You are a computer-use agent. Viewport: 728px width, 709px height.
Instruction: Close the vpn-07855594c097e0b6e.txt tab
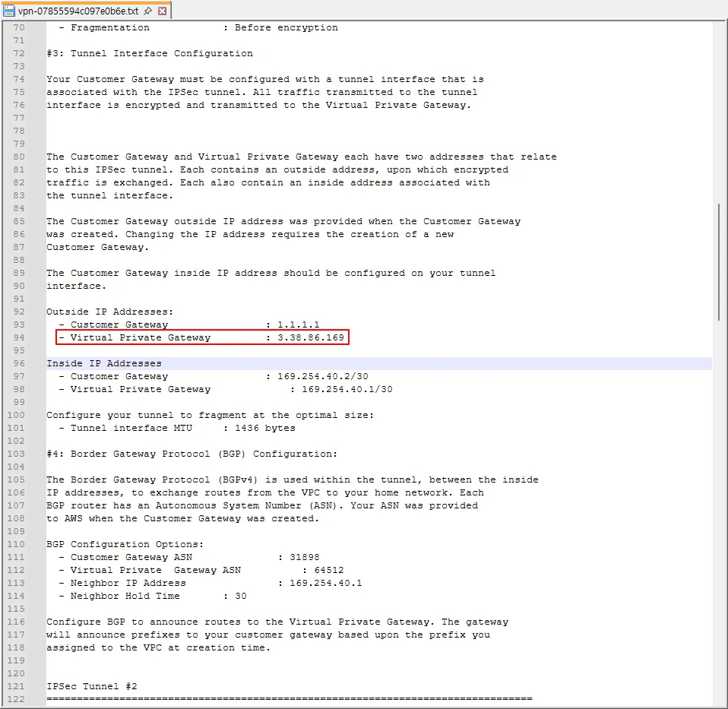162,11
